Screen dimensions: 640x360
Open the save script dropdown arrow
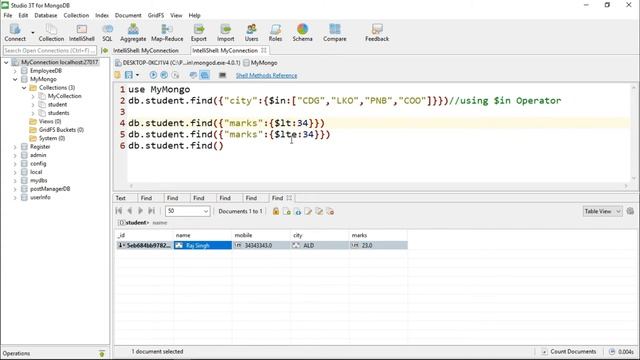tap(137, 75)
